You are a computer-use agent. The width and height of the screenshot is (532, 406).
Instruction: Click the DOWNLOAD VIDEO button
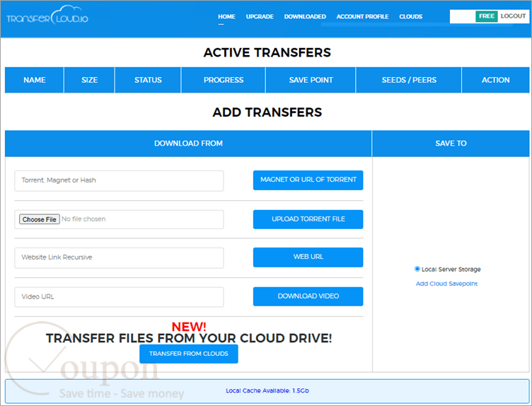pyautogui.click(x=308, y=296)
